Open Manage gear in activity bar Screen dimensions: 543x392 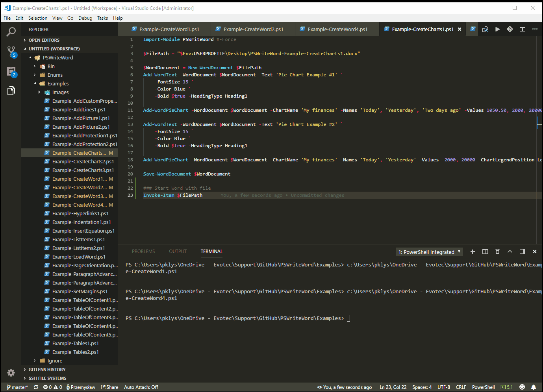(11, 372)
